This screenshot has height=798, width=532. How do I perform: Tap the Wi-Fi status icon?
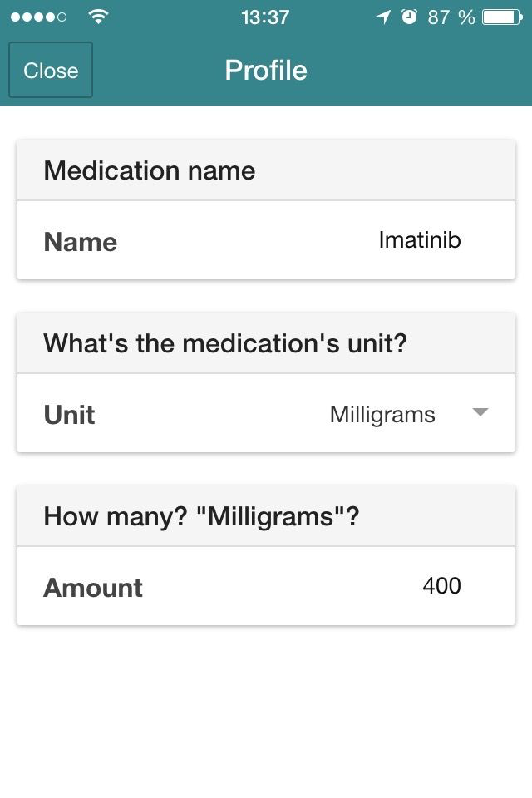pos(98,17)
